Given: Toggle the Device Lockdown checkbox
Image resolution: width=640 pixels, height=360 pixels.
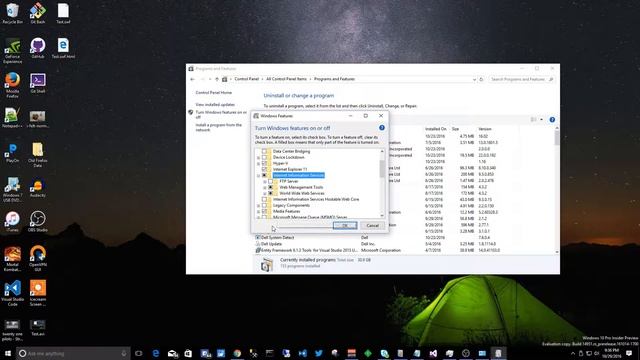Looking at the screenshot, I should pyautogui.click(x=264, y=157).
